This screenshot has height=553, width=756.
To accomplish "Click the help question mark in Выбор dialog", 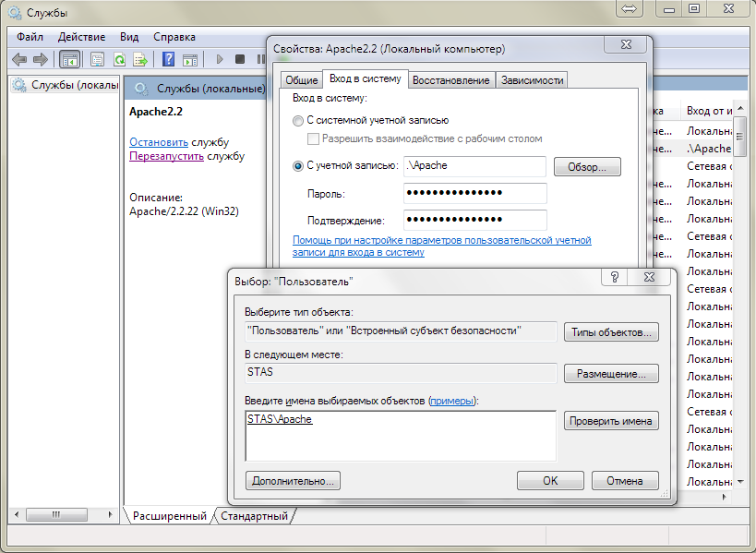I will (x=615, y=277).
